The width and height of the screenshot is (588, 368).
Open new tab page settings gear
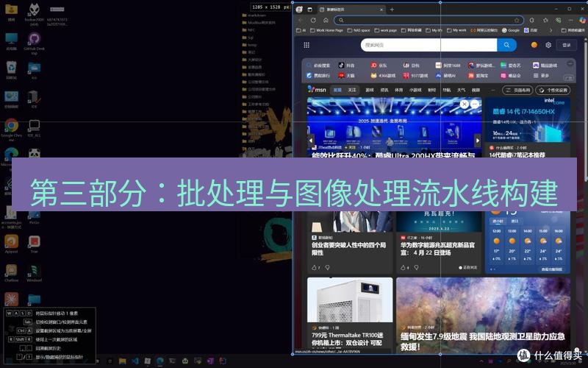(x=548, y=45)
